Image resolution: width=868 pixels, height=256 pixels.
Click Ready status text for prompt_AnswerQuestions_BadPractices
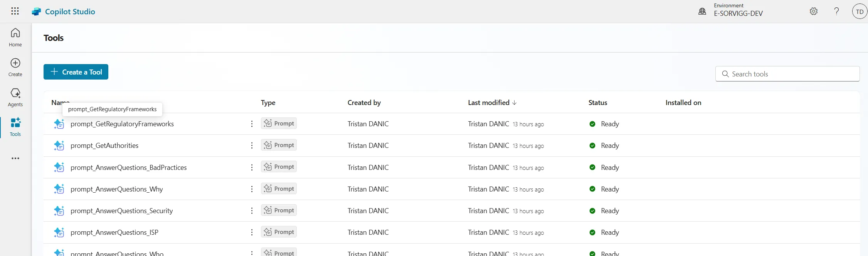(610, 168)
